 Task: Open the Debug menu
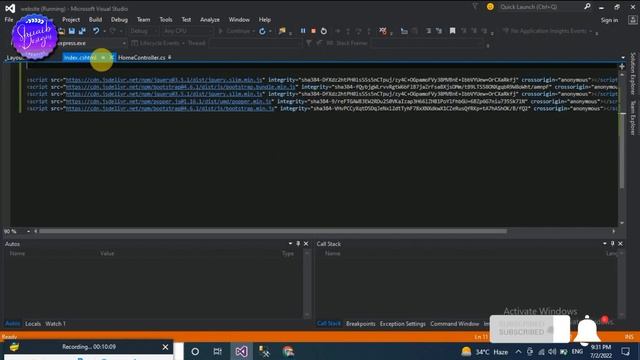119,20
